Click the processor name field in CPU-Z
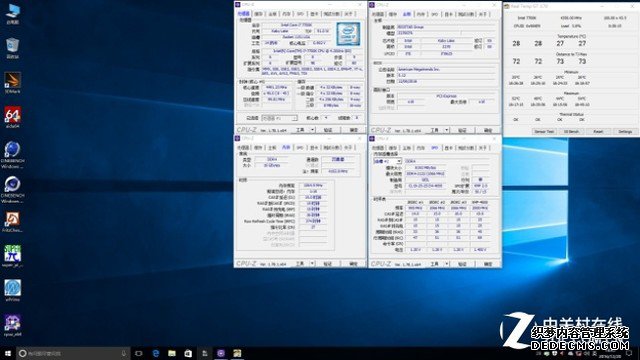Screen dimensions: 640x360 coord(297,25)
